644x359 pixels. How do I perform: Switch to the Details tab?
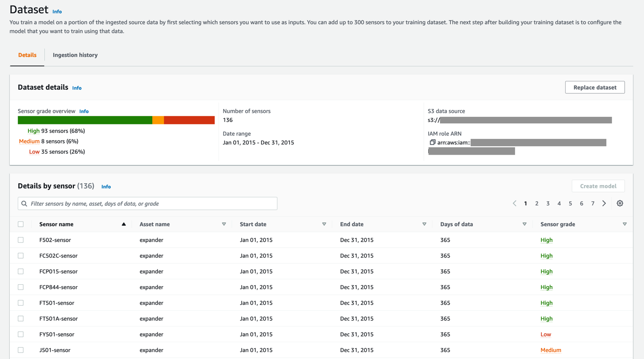[27, 55]
